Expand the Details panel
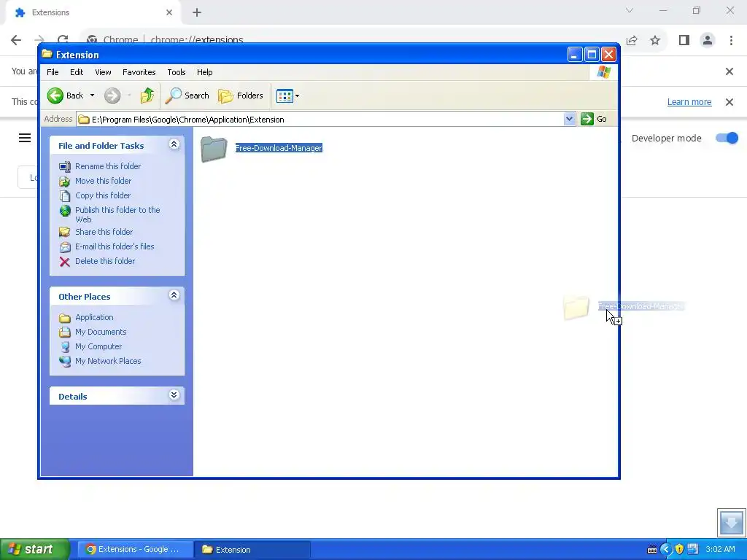 [174, 395]
